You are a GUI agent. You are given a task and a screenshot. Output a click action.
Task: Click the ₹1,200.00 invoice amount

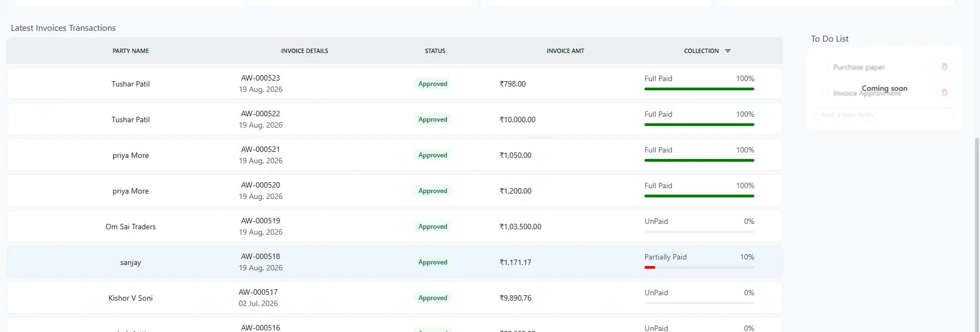pos(515,191)
